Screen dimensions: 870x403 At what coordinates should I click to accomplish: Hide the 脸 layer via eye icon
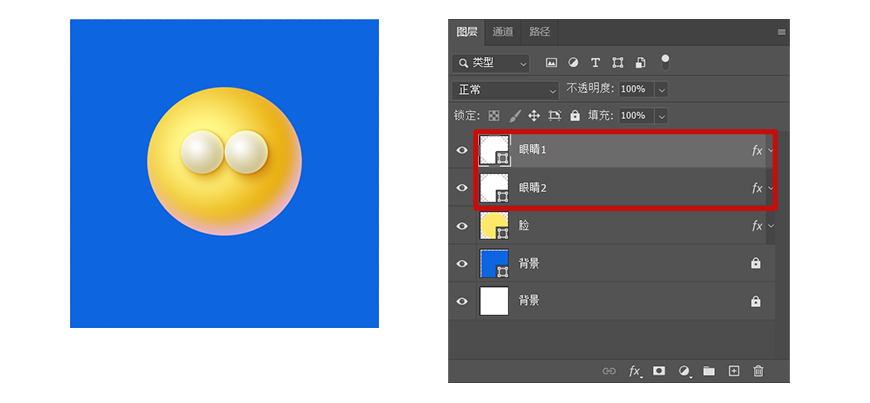462,226
